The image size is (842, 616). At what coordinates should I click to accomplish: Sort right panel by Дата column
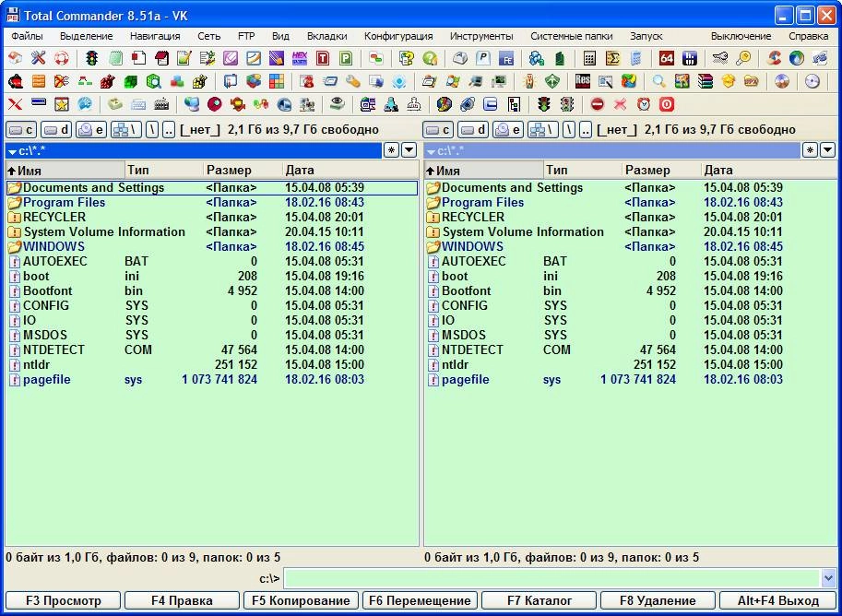[769, 171]
